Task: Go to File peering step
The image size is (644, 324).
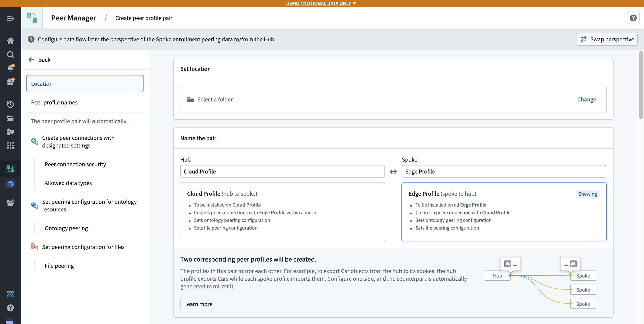Action: pos(59,266)
